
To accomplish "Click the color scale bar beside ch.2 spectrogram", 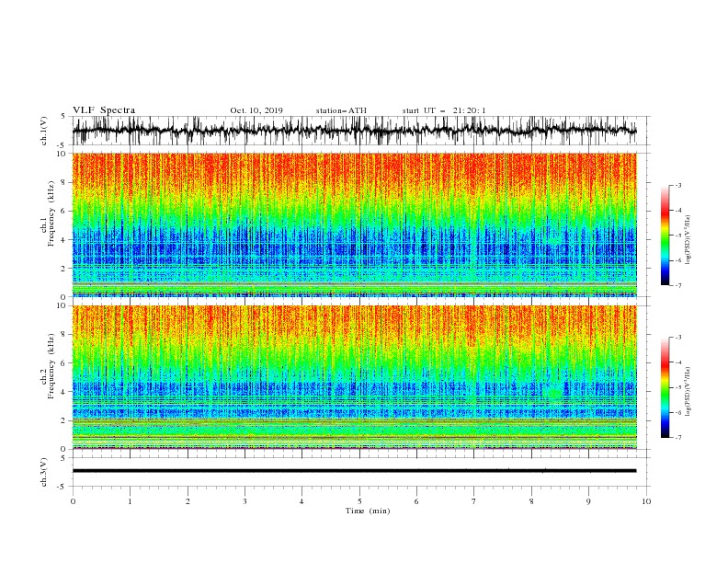I will tap(665, 387).
